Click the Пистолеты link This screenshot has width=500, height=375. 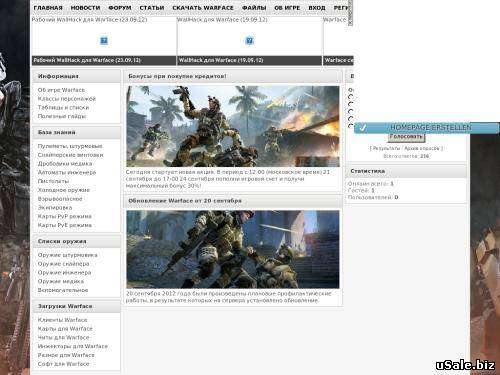53,181
